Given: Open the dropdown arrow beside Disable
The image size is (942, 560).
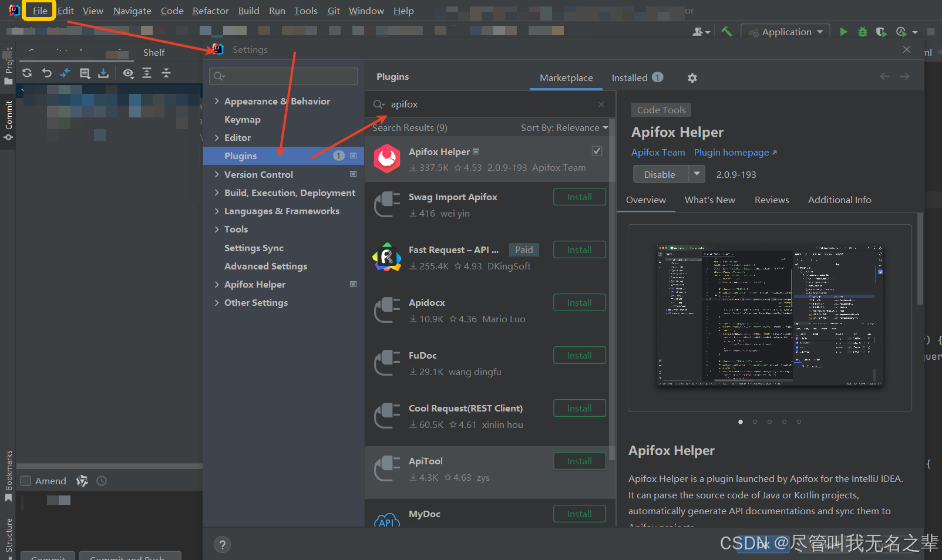Looking at the screenshot, I should pyautogui.click(x=697, y=174).
